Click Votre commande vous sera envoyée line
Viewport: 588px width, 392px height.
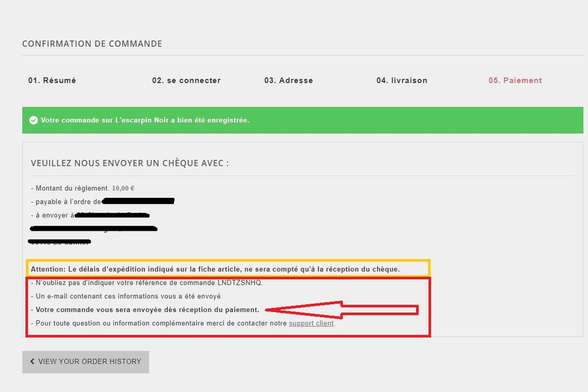point(145,310)
